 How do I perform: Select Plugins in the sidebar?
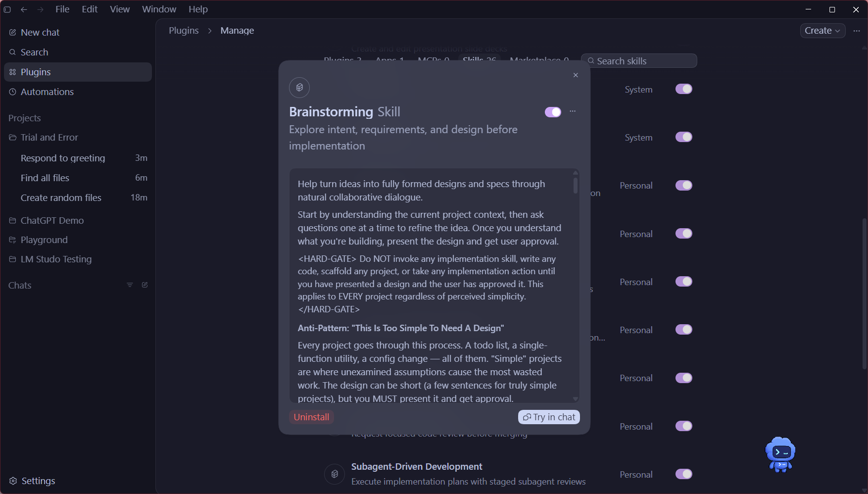point(78,72)
